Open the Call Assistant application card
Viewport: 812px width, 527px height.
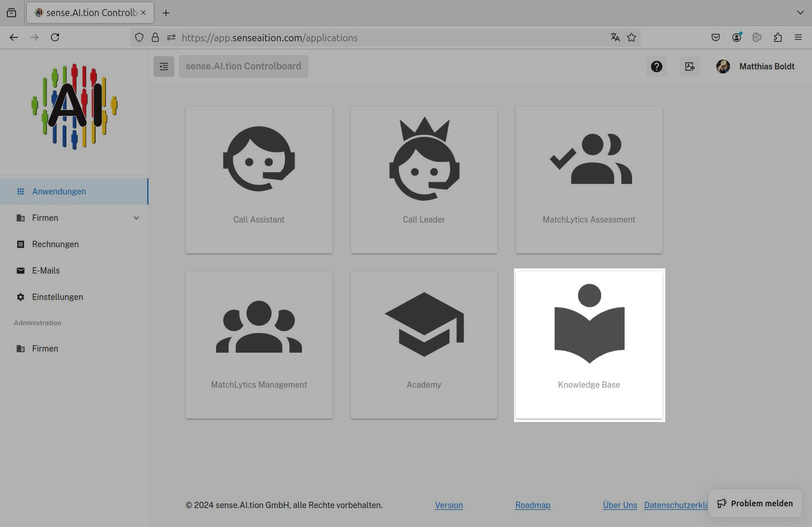pos(259,180)
